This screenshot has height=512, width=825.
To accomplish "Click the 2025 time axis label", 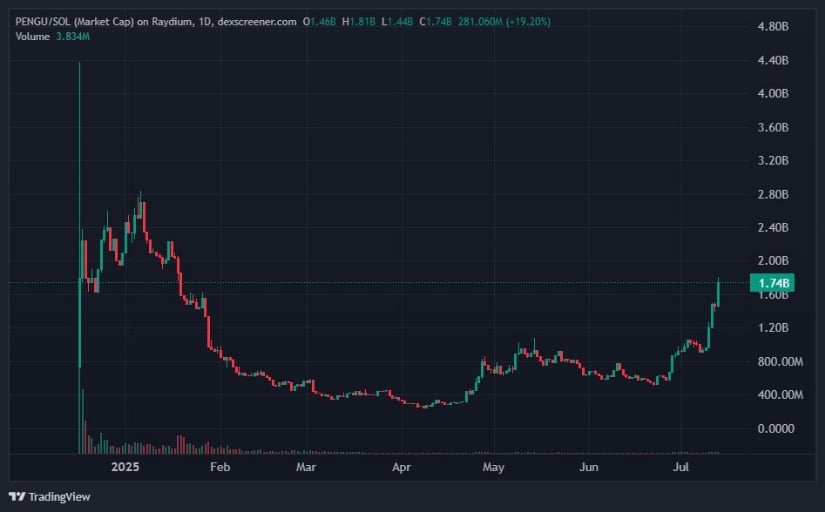I will coord(125,467).
